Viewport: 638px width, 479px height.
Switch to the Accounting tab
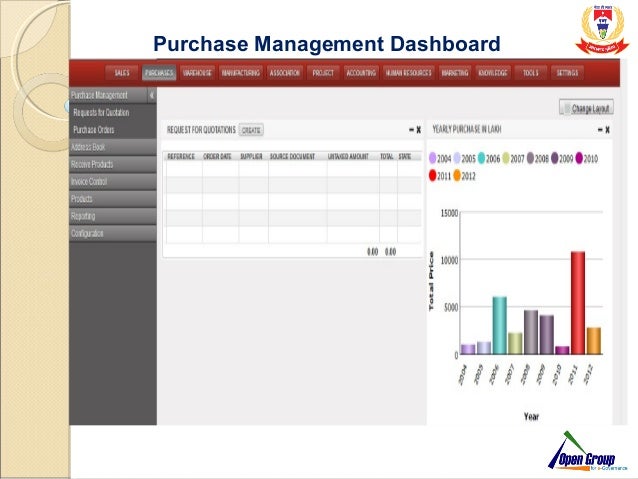coord(361,73)
